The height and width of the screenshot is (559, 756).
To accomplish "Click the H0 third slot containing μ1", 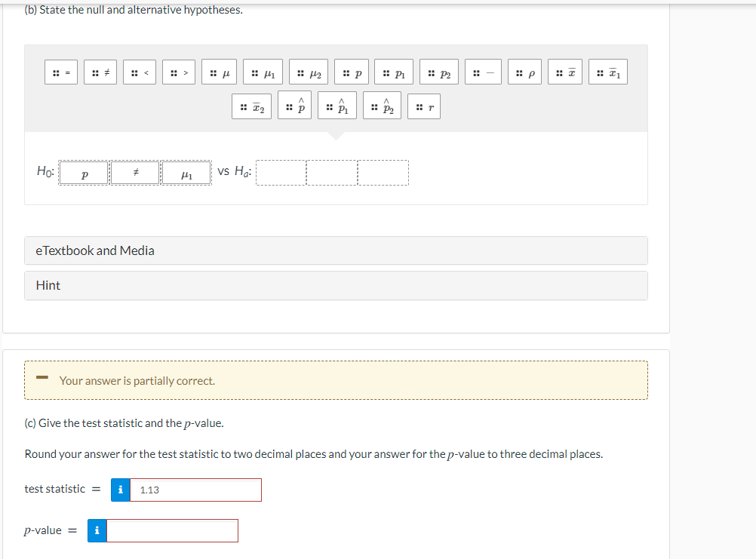I will pos(186,173).
